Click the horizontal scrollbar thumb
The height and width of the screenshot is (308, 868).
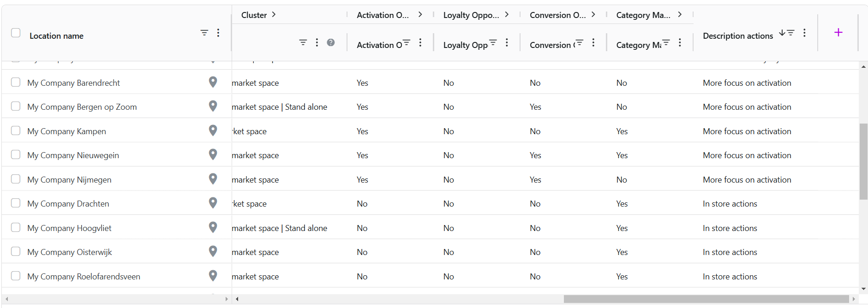[706, 299]
